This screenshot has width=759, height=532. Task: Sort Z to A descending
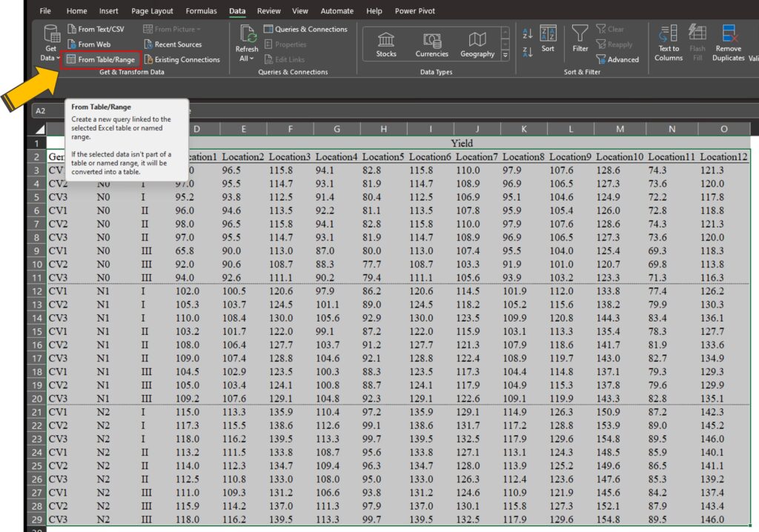pos(528,52)
